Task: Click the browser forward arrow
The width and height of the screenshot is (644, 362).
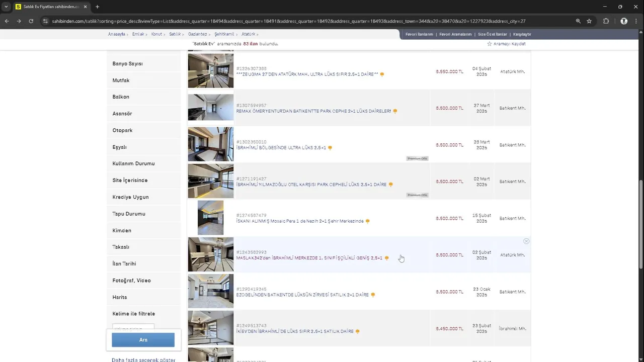Action: pyautogui.click(x=19, y=21)
